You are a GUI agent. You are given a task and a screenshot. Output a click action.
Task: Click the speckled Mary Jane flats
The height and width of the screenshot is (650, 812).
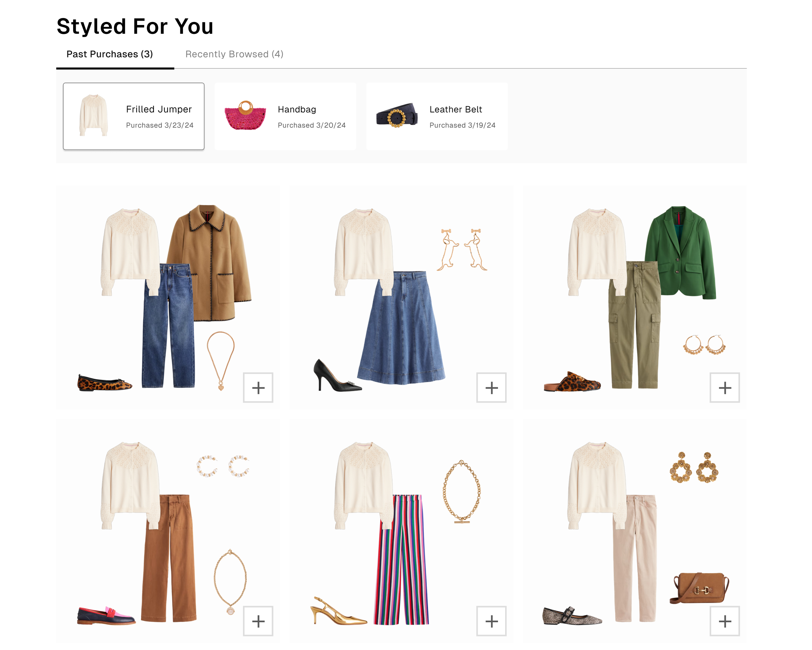point(572,616)
